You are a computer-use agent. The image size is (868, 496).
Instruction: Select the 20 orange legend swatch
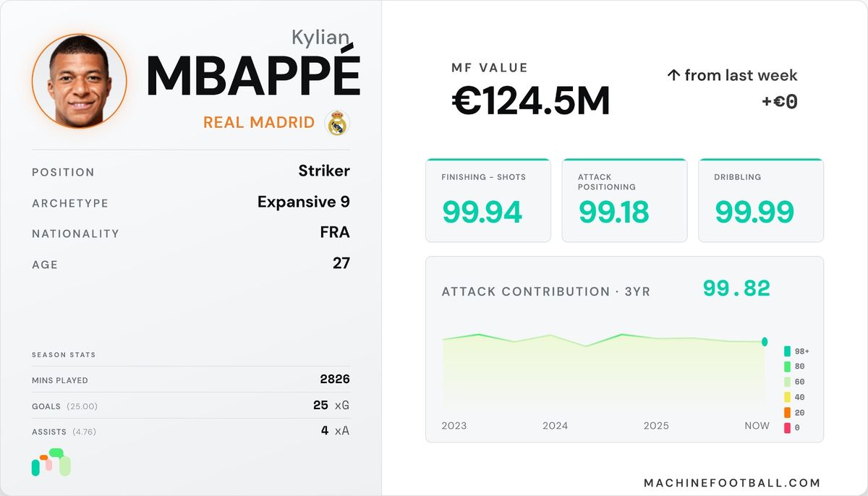point(787,413)
